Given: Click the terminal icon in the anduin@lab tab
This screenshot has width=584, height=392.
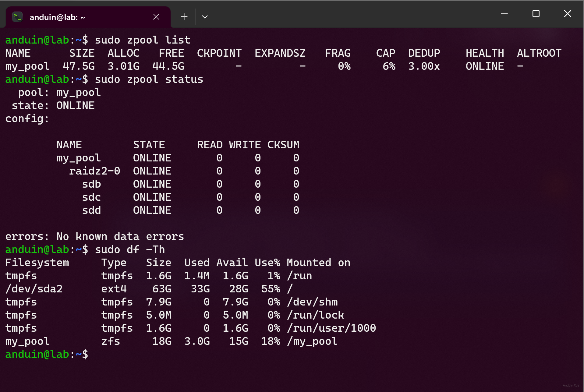Looking at the screenshot, I should click(17, 17).
